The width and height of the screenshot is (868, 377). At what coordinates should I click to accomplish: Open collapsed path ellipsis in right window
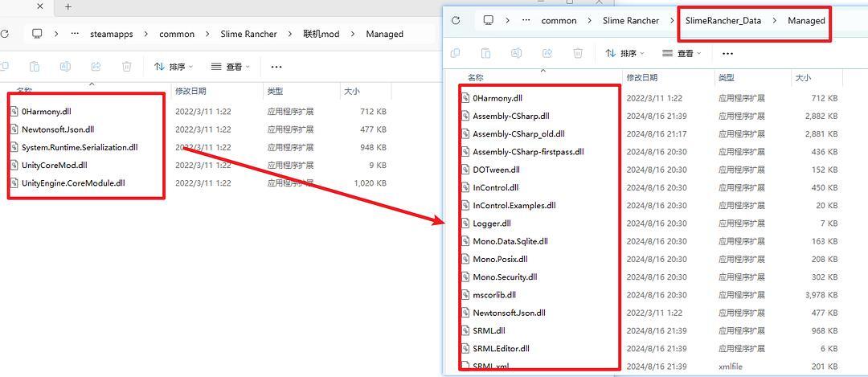[x=526, y=20]
